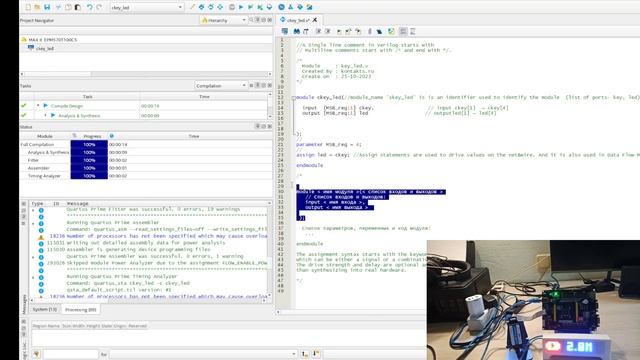Start compilation with the blue play icon

point(241,7)
